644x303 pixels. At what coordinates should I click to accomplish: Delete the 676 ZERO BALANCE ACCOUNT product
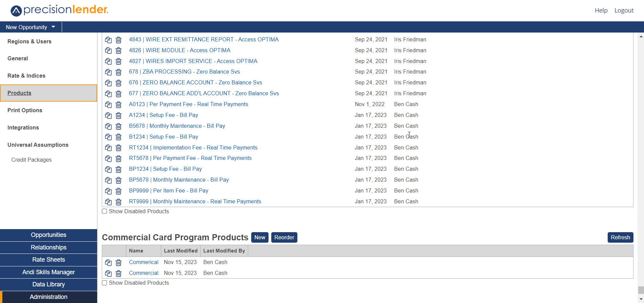[118, 83]
